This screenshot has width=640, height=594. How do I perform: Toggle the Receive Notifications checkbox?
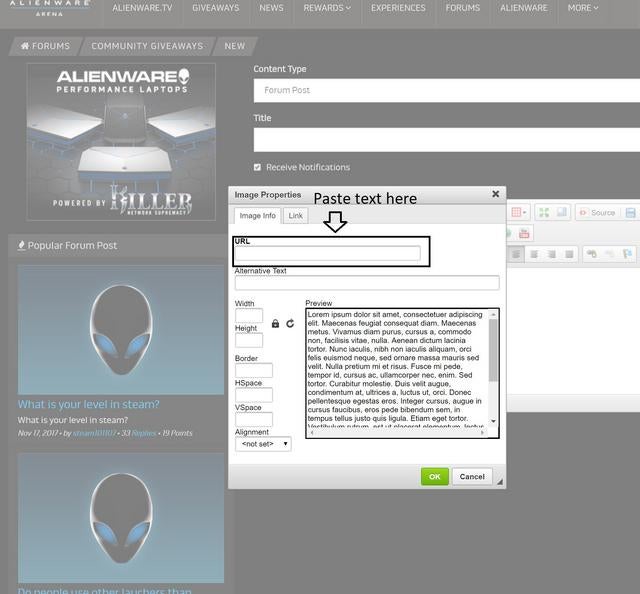(x=257, y=167)
